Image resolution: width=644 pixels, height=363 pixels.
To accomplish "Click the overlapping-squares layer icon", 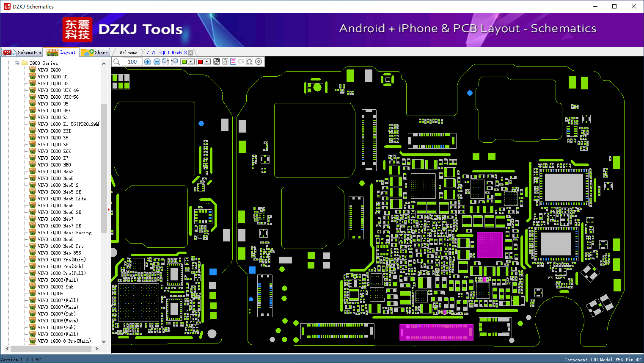I will pos(217,61).
